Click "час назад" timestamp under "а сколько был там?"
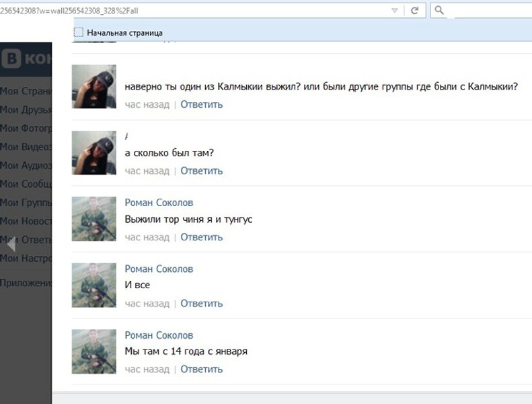Viewport: 532px width, 404px height. [147, 171]
